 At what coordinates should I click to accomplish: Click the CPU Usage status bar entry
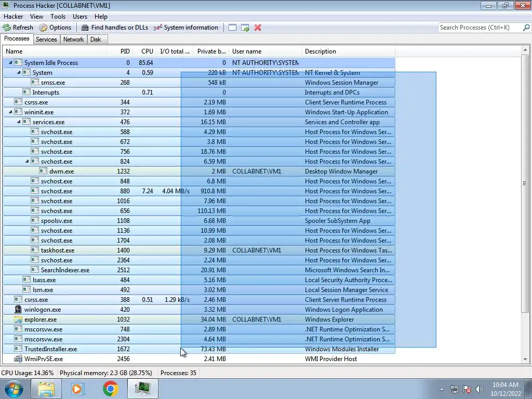(x=28, y=373)
